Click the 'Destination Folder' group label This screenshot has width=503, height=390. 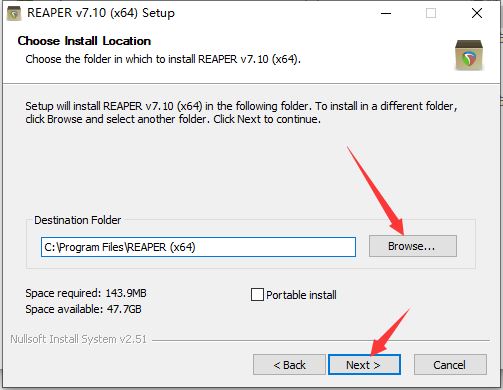[78, 220]
